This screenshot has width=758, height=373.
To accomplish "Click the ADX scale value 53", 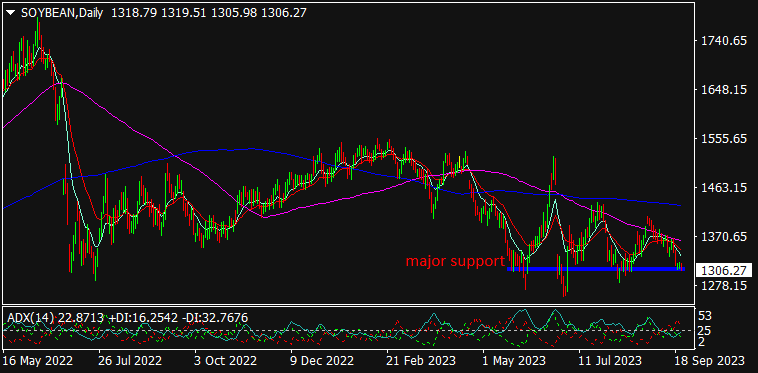I will 706,316.
